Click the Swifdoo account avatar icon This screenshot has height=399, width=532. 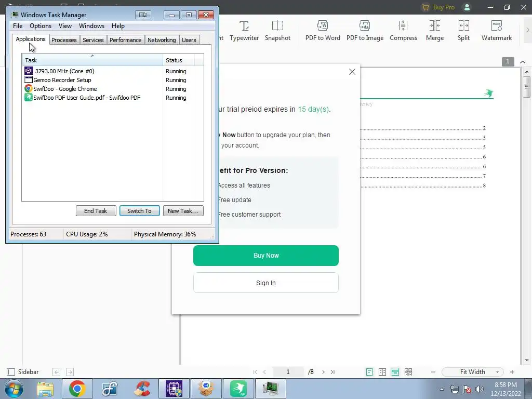467,7
